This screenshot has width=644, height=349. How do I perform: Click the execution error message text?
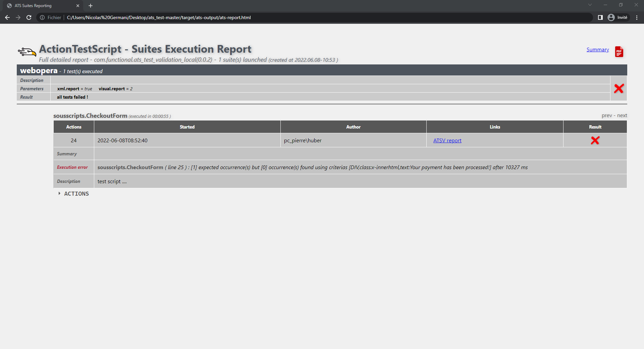[x=312, y=167]
